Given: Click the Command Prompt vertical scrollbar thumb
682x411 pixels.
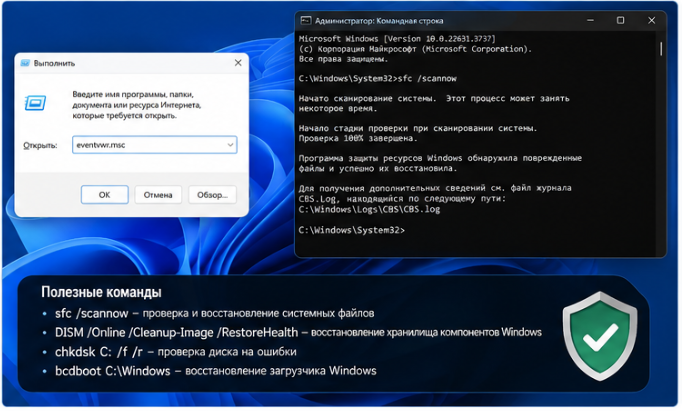Looking at the screenshot, I should 661,49.
